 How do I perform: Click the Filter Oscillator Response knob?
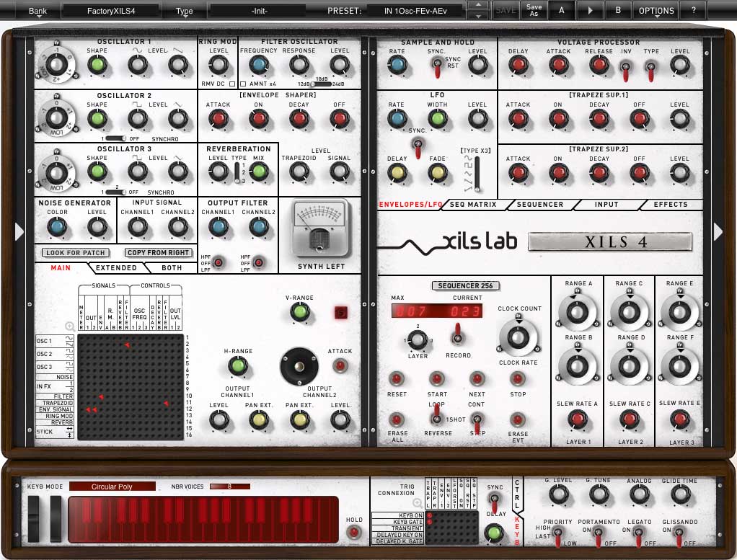click(299, 65)
